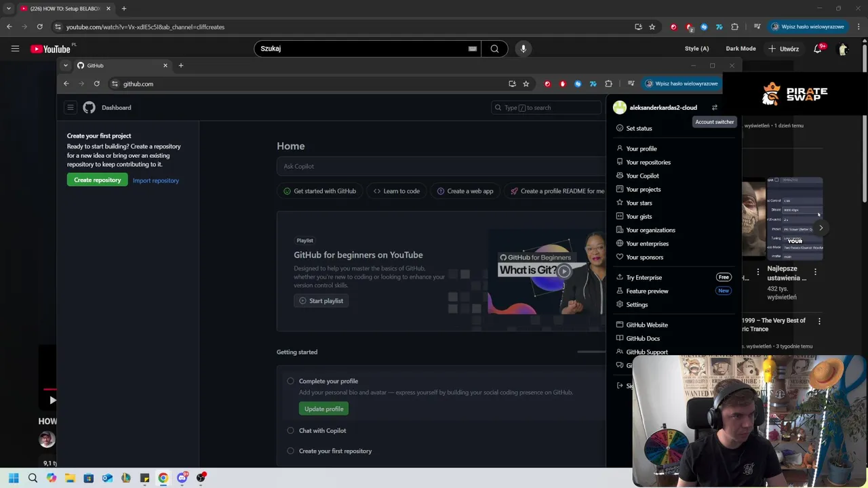
Task: Click the Set status smiley icon
Action: (619, 128)
